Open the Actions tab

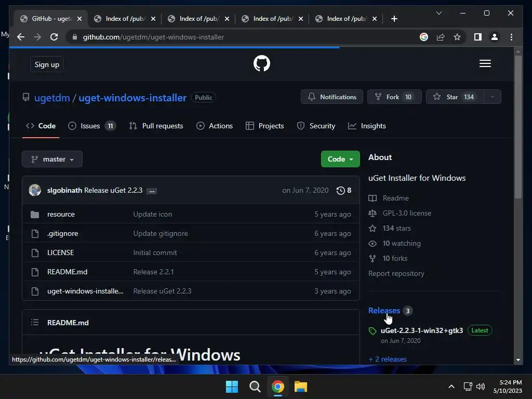[215, 126]
